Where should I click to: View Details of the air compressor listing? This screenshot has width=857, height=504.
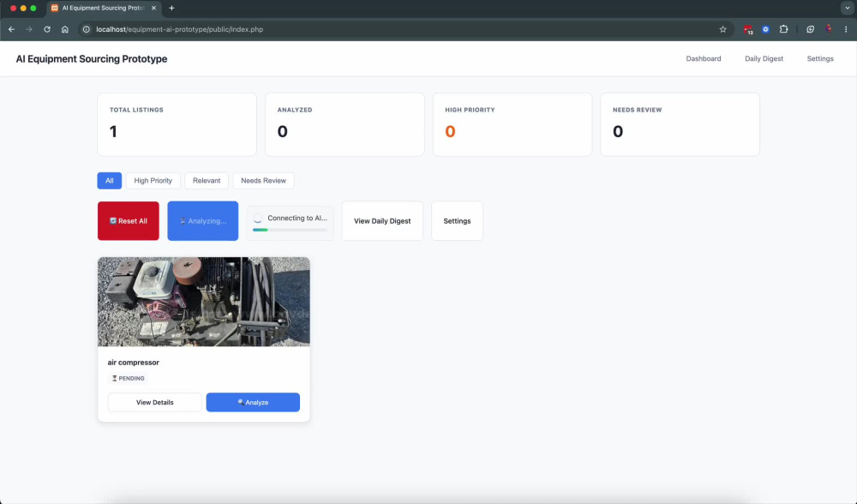point(154,402)
